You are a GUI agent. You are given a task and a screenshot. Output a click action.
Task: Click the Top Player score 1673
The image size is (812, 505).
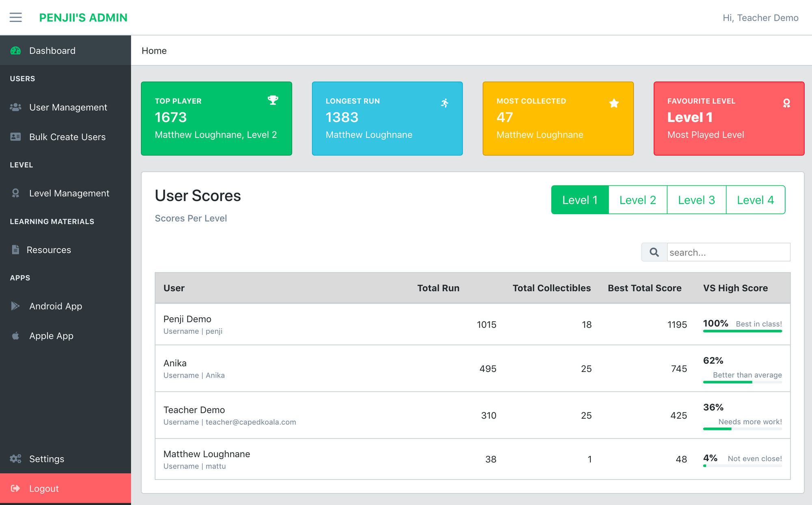point(171,117)
